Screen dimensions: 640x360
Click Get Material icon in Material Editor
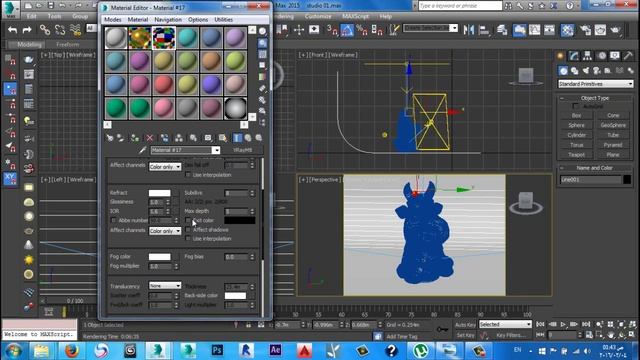(110, 138)
